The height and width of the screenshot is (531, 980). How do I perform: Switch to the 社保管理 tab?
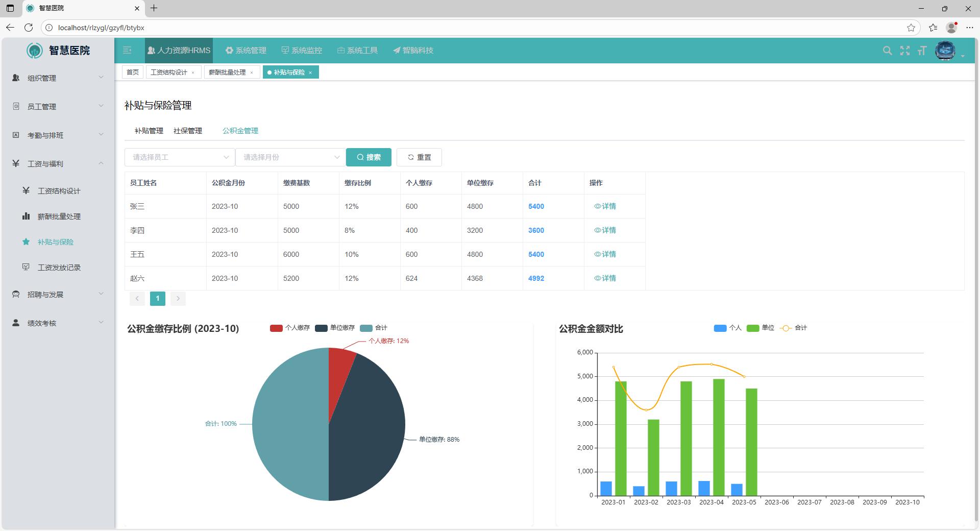pos(188,131)
